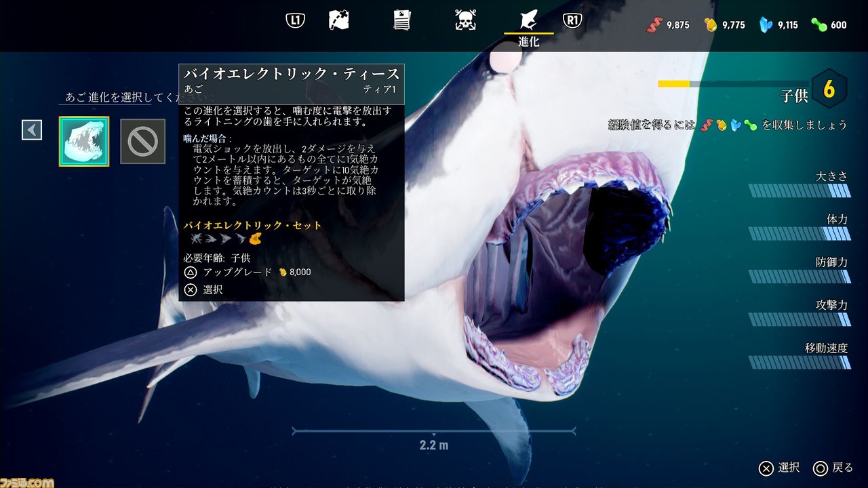Screen dimensions: 868x488
Task: Click the green mutagen resource icon
Action: pyautogui.click(x=819, y=25)
